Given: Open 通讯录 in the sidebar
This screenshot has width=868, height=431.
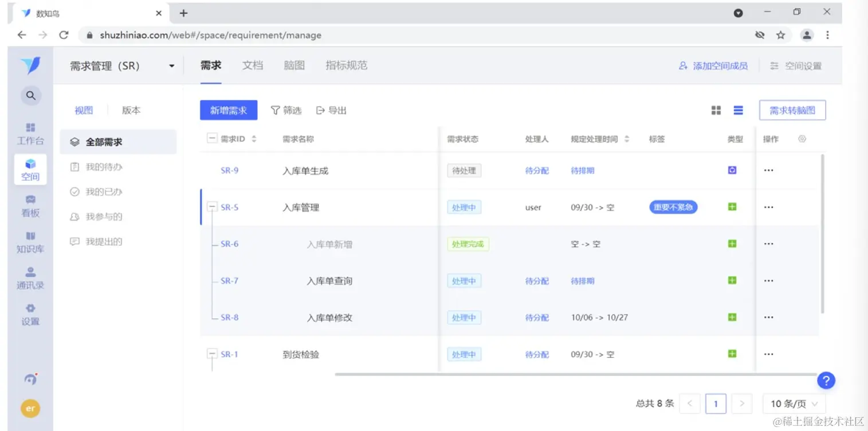Looking at the screenshot, I should 30,279.
